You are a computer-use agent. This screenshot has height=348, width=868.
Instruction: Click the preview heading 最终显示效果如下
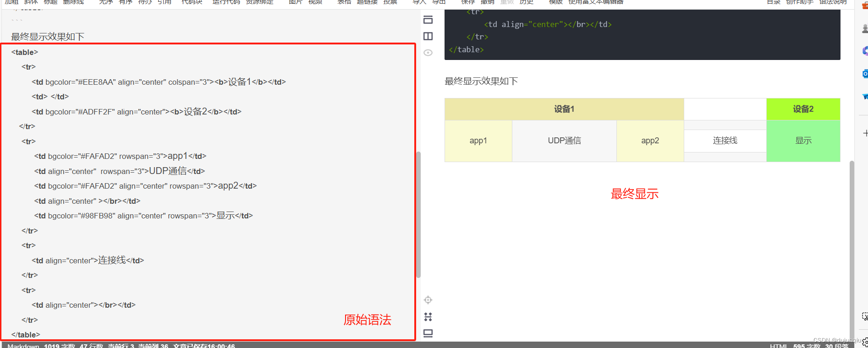click(x=481, y=81)
